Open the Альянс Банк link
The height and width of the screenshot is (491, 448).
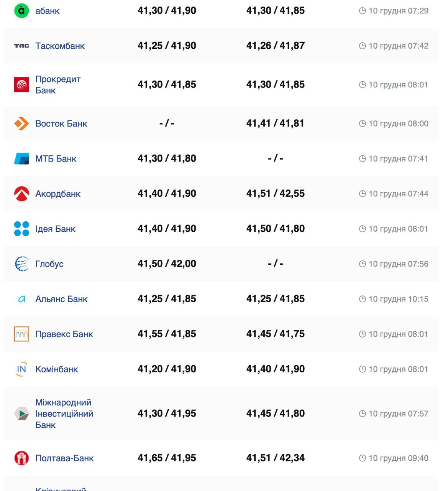[61, 299]
